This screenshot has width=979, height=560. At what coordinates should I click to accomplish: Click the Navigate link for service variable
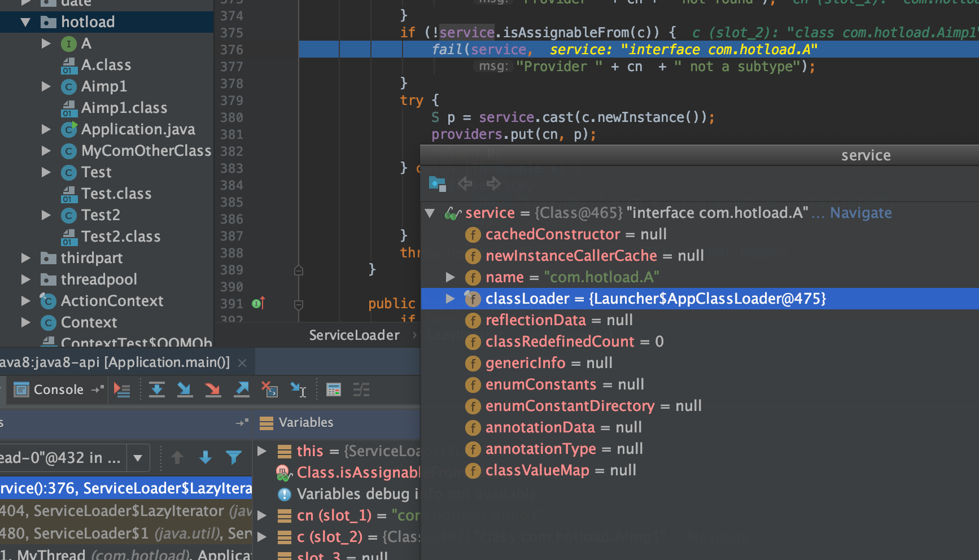(x=860, y=213)
